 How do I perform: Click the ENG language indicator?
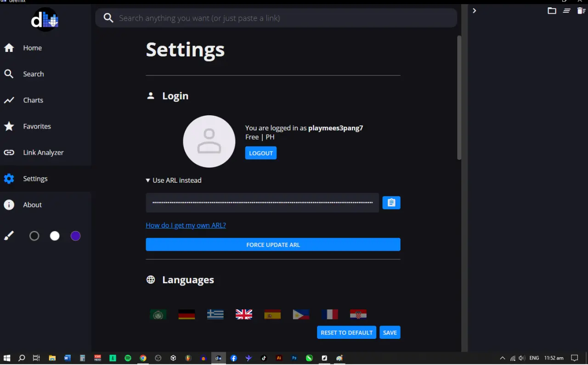coord(534,358)
